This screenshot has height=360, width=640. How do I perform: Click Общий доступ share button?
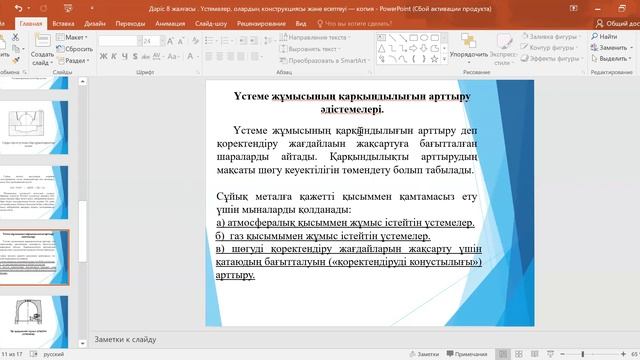click(618, 24)
